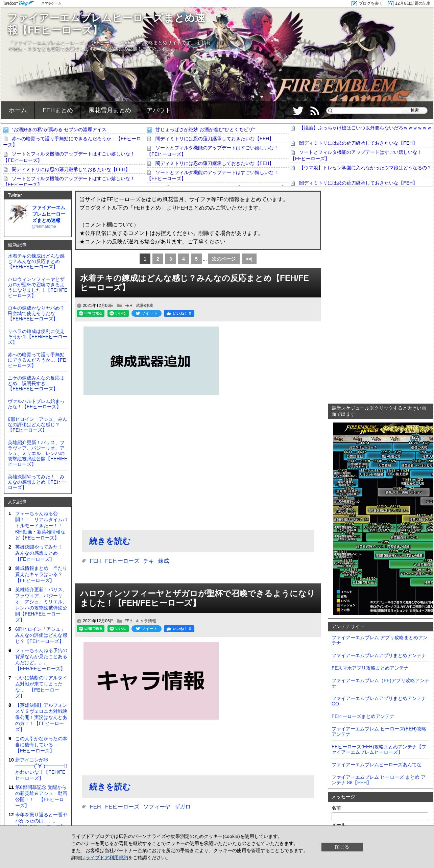This screenshot has height=868, width=434.
Task: Open popular article 3 錬成情報まとめ
Action: coord(41,574)
